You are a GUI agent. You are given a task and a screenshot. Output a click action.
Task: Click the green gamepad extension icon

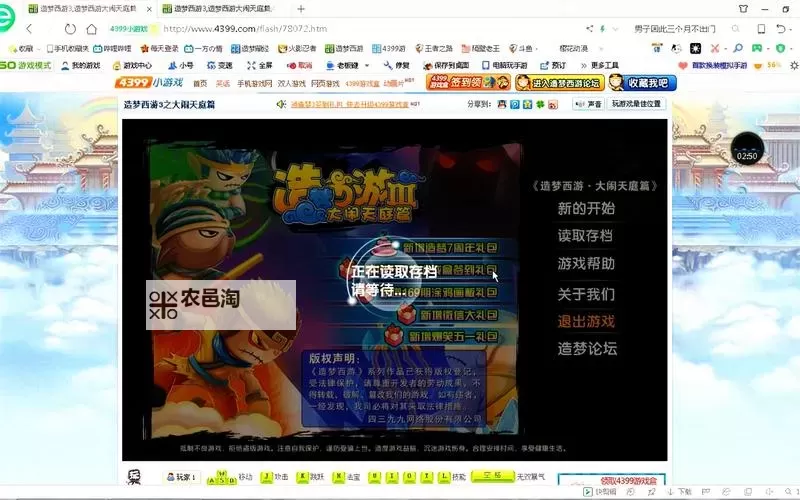(757, 48)
